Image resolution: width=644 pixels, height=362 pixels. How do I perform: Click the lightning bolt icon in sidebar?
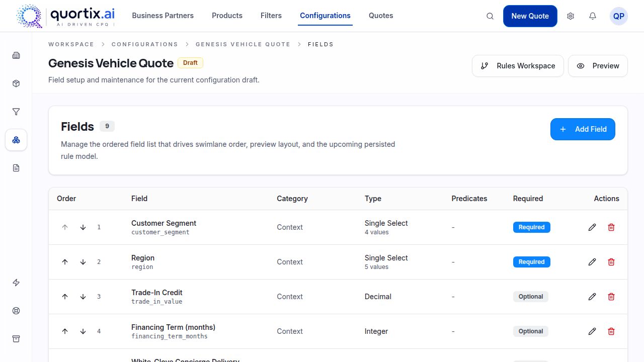(16, 283)
